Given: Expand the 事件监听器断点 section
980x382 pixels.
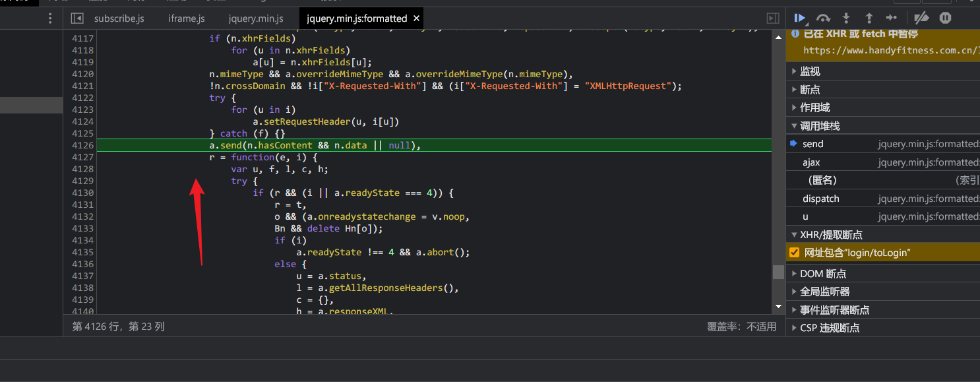Looking at the screenshot, I should 883,310.
